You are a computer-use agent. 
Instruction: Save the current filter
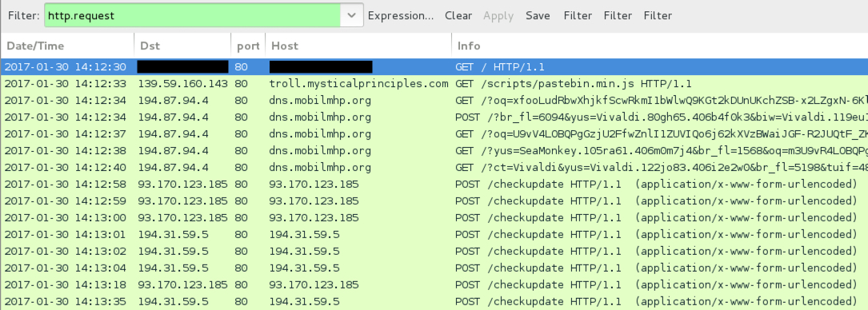pos(538,15)
